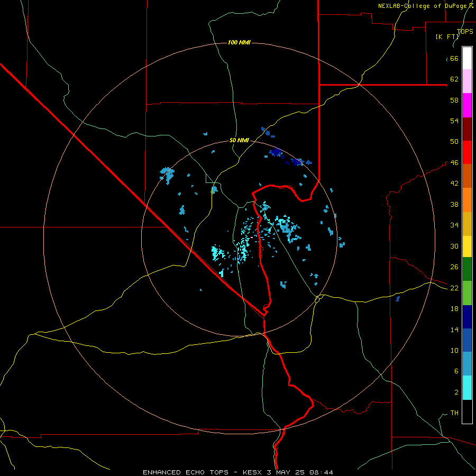Click the '62' legend value
This screenshot has width=476, height=476.
click(x=454, y=79)
